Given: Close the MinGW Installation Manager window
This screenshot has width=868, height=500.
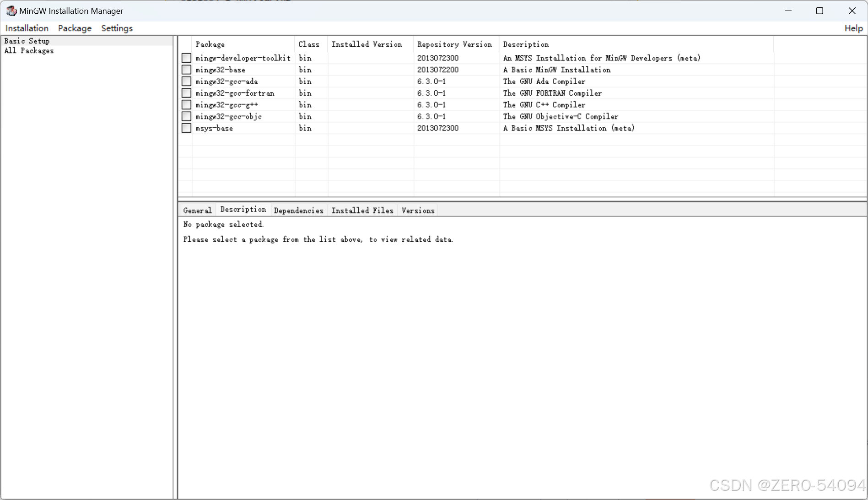Looking at the screenshot, I should 852,11.
